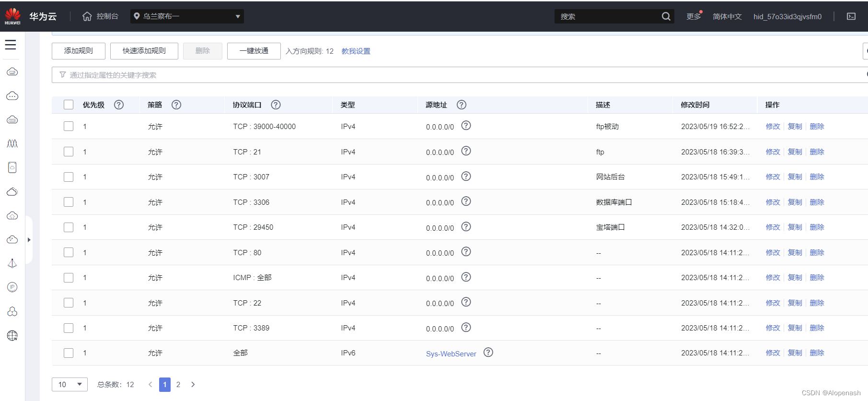The height and width of the screenshot is (401, 868).
Task: Select the ICMP rule checkbox
Action: [69, 278]
